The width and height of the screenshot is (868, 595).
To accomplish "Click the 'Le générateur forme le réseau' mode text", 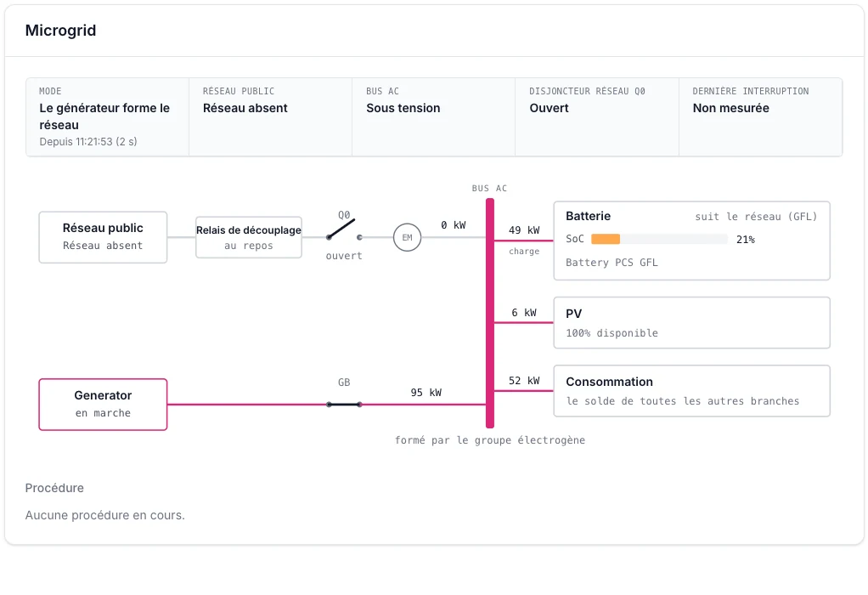I will 104,116.
